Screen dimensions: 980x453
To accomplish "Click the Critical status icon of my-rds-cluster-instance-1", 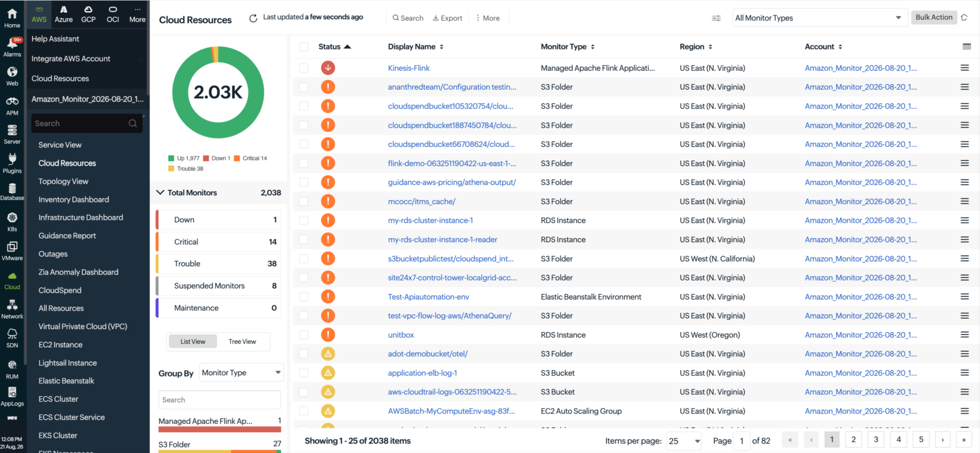I will [328, 220].
